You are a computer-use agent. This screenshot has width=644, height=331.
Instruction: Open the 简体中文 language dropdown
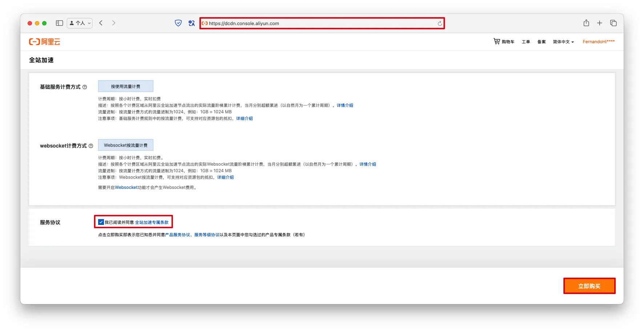(563, 42)
